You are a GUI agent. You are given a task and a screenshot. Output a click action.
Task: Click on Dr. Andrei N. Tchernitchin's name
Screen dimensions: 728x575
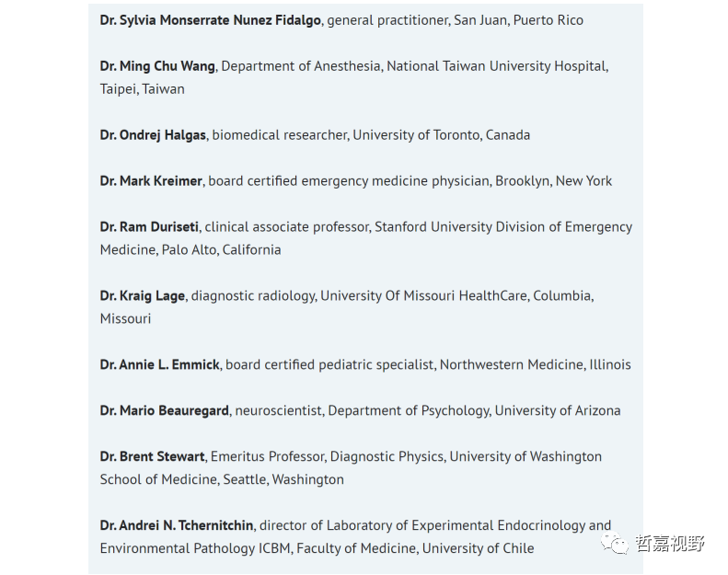pos(177,526)
